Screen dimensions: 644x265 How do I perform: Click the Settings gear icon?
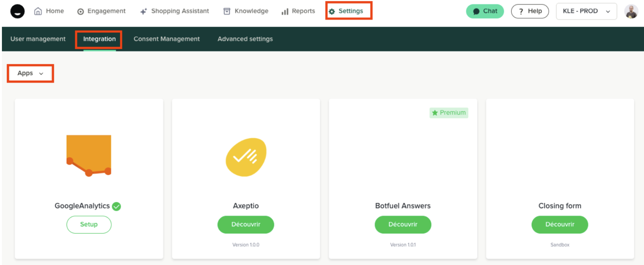coord(332,11)
